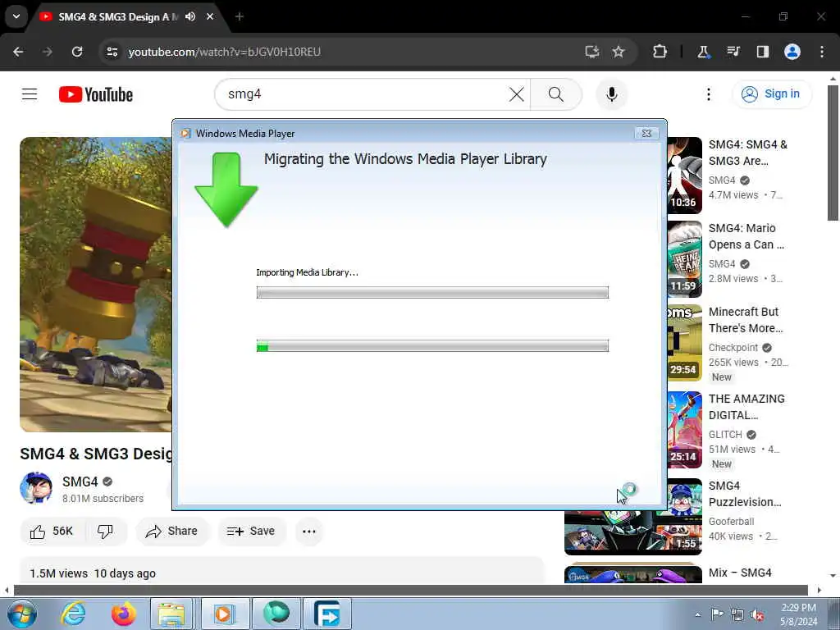The image size is (840, 630).
Task: Share this video
Action: [172, 532]
